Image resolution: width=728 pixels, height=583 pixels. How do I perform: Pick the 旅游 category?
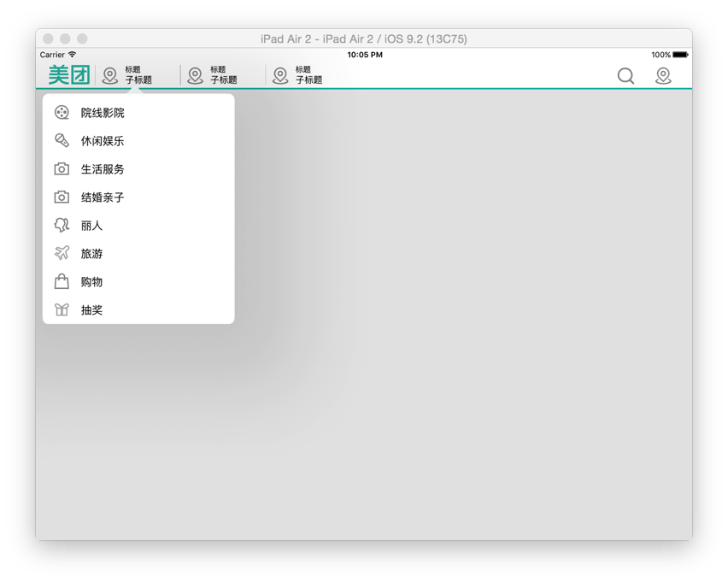pyautogui.click(x=138, y=254)
